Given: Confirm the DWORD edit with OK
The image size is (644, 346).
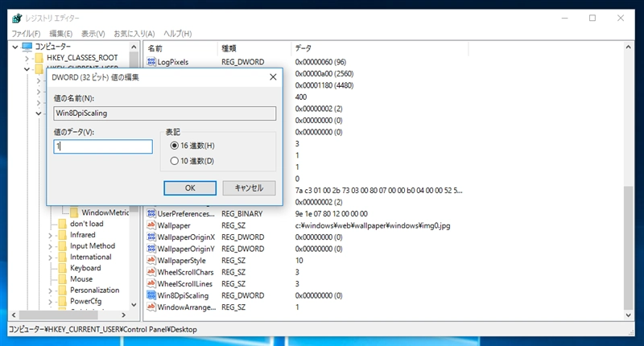Looking at the screenshot, I should [190, 187].
